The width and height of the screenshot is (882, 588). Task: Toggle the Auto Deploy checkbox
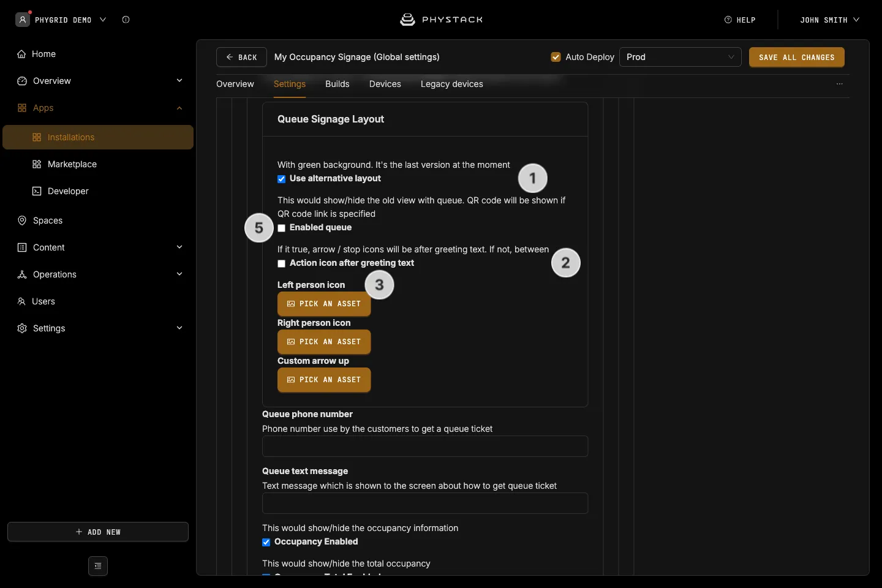[556, 57]
